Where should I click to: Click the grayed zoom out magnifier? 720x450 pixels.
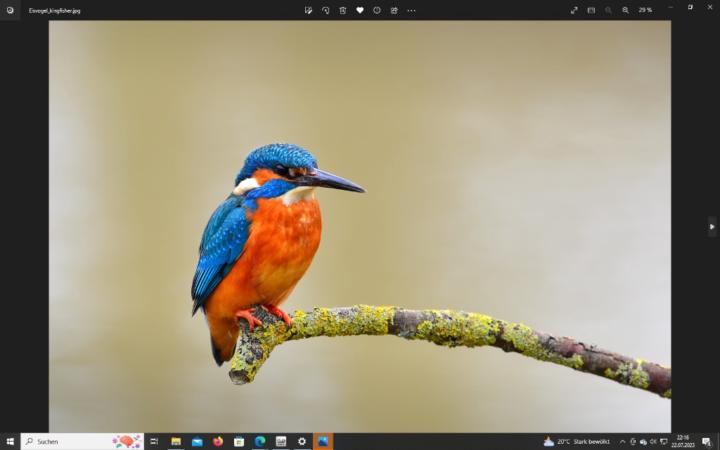(x=608, y=10)
